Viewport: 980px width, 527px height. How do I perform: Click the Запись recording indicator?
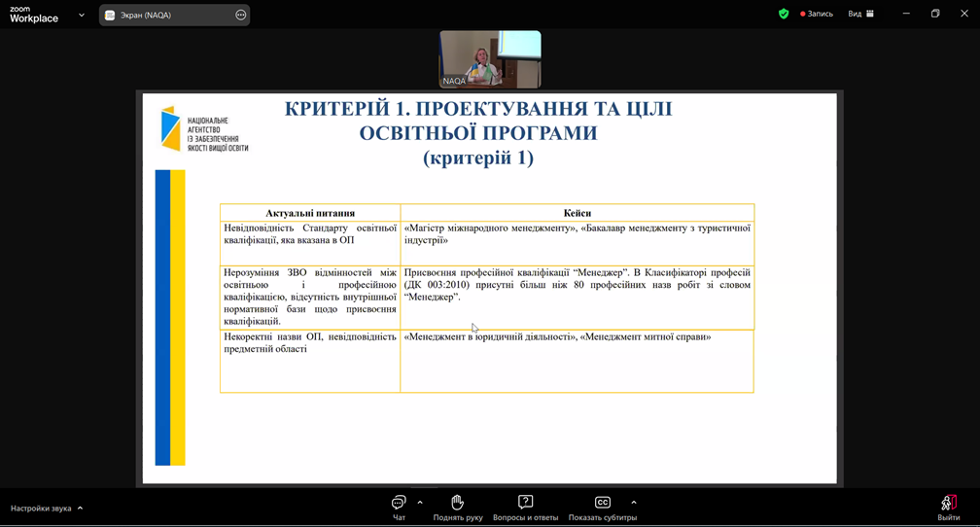817,14
